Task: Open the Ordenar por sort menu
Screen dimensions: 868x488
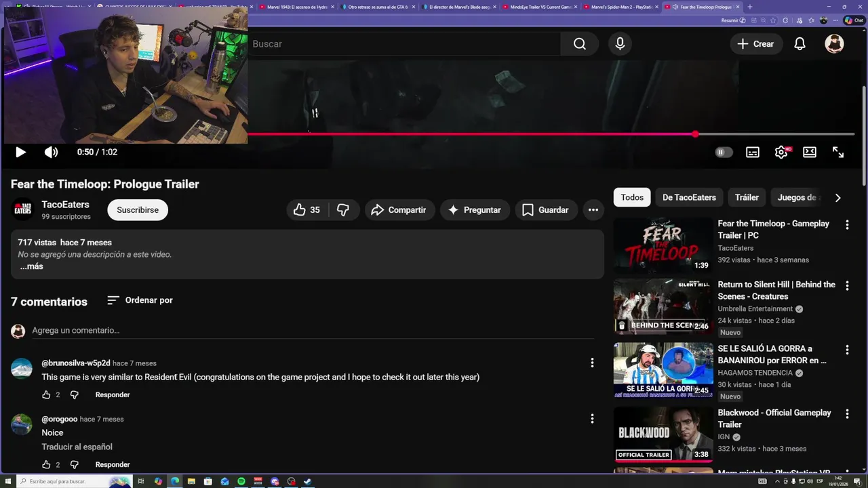Action: (140, 300)
